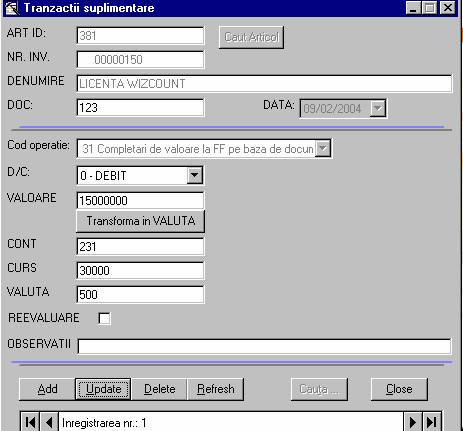Go to the next record
The width and height of the screenshot is (463, 431).
click(x=413, y=422)
